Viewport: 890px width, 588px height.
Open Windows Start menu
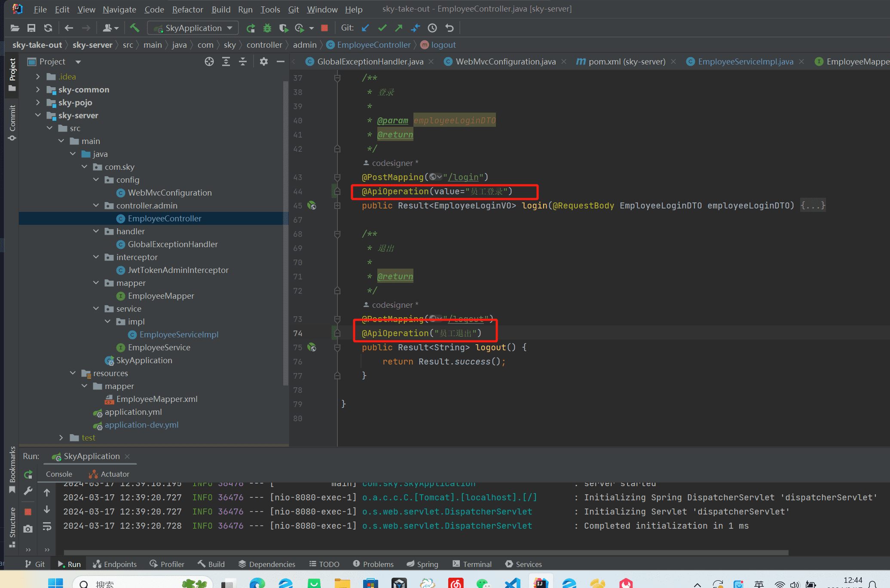[55, 583]
